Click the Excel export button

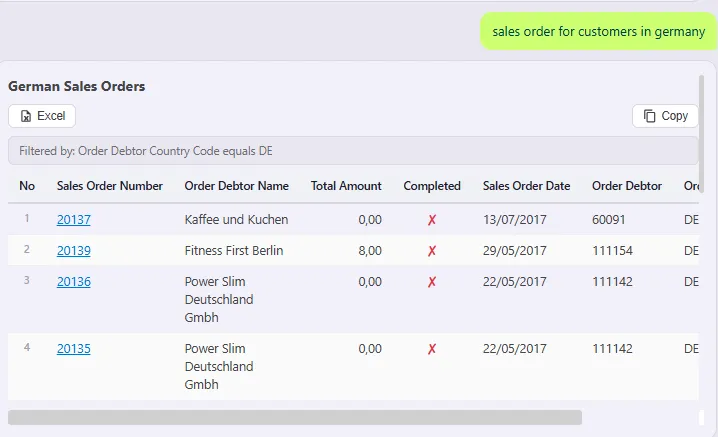click(x=42, y=116)
